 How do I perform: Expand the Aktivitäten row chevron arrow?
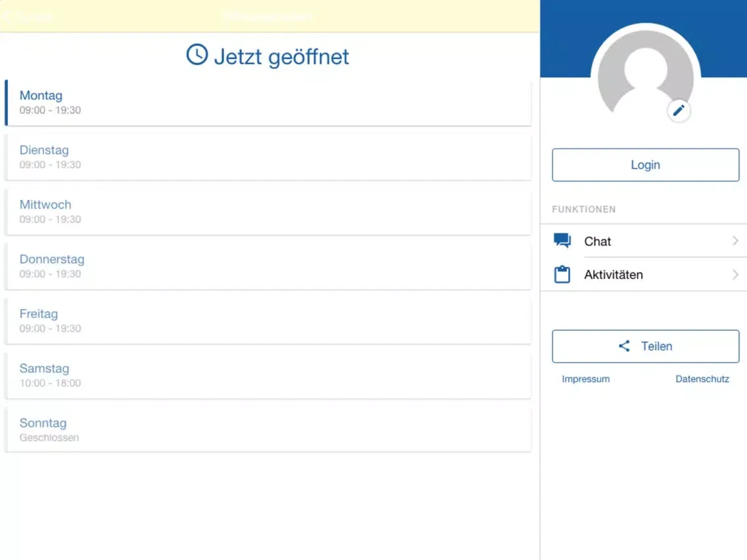[735, 274]
